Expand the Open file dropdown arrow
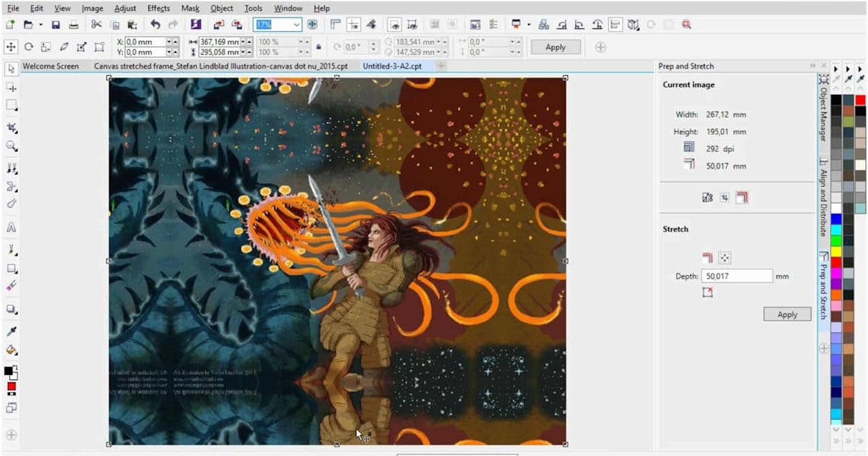Screen dimensions: 868x456 tap(41, 25)
